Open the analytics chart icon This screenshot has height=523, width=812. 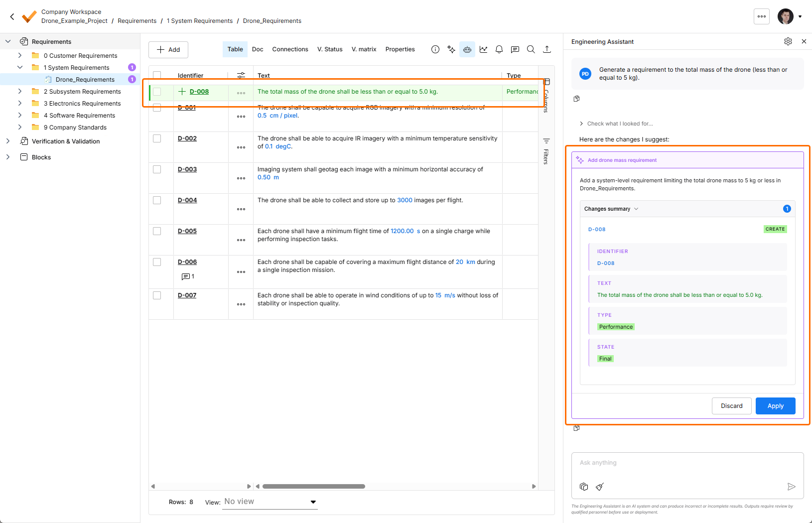tap(483, 49)
